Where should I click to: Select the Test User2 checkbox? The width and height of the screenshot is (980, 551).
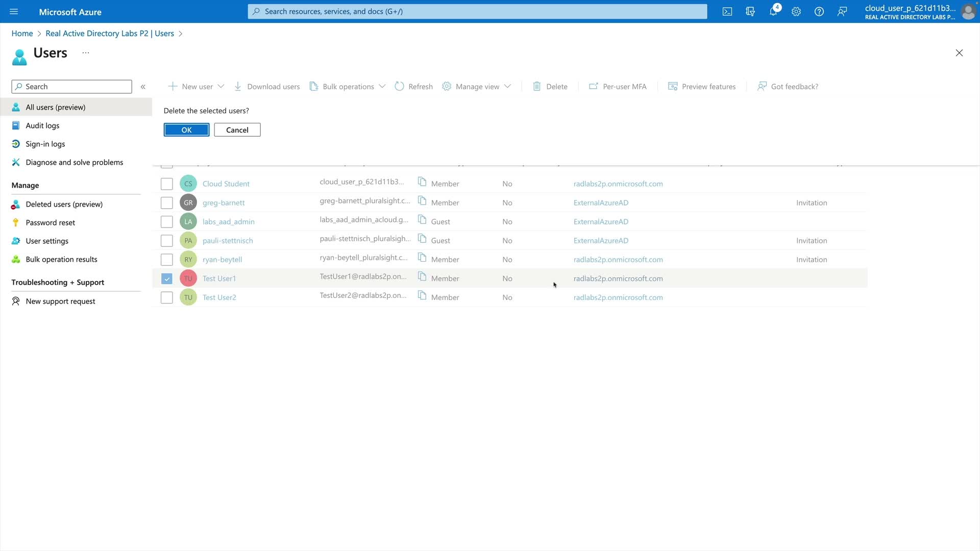167,297
